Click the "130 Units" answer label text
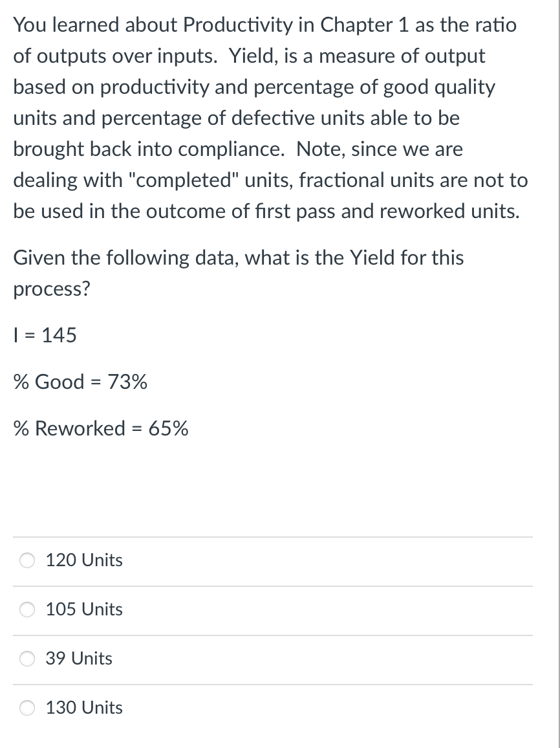The height and width of the screenshot is (748, 560). point(84,708)
